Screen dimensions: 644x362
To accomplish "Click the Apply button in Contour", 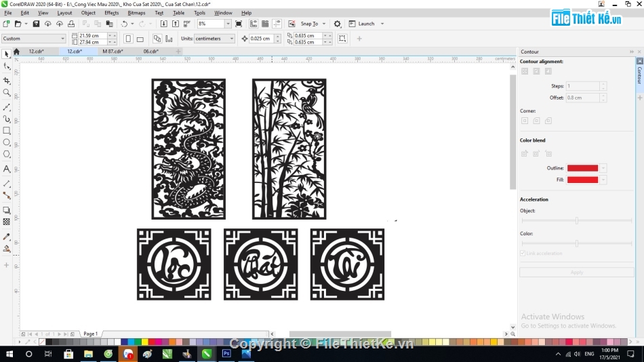I will 577,273.
